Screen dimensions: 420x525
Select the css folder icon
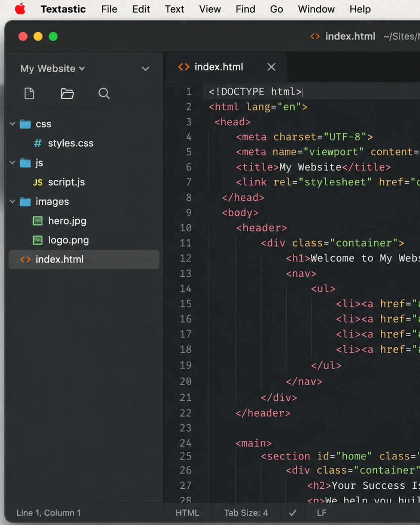[25, 124]
